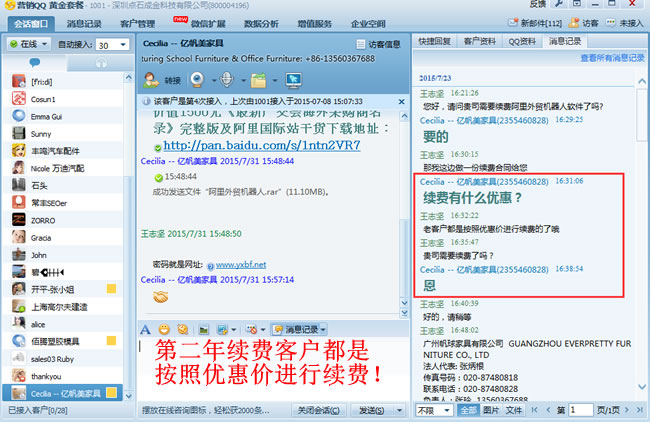Send file using folder icon
The image size is (650, 422).
pos(259,80)
